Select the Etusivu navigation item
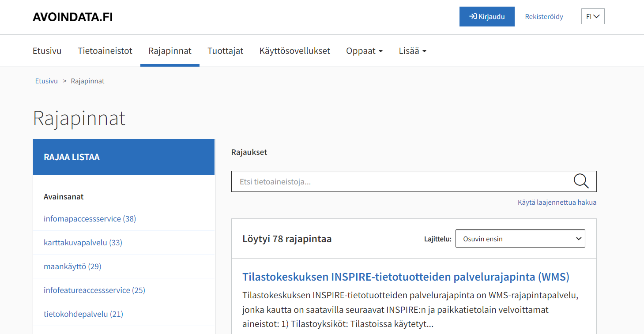This screenshot has height=334, width=644. click(47, 51)
